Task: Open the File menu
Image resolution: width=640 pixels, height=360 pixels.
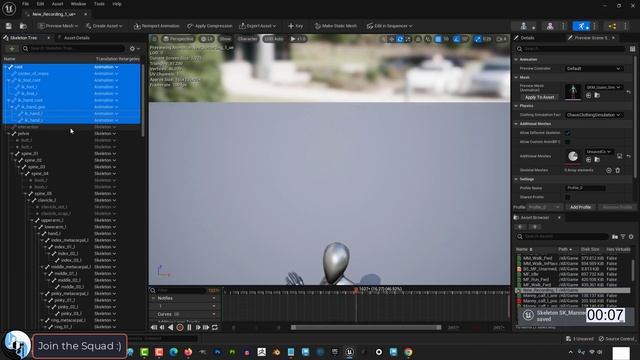Action: (x=25, y=4)
